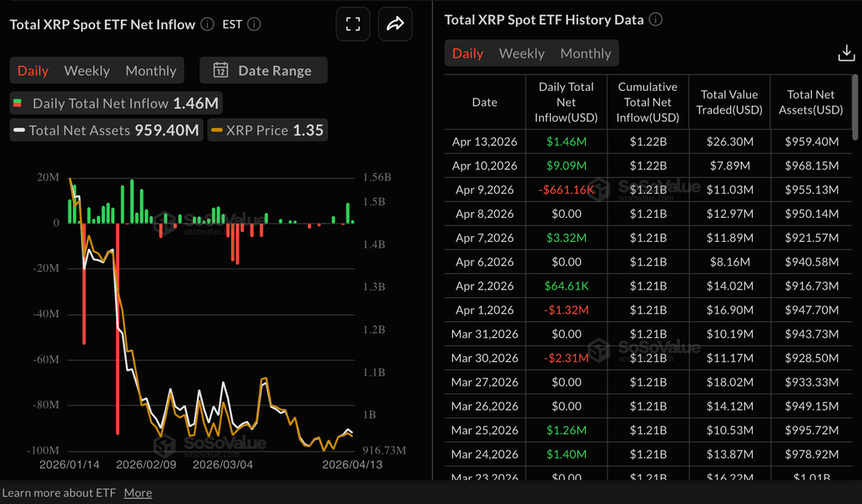Viewport: 862px width, 504px height.
Task: Click the share arrow icon
Action: coord(395,24)
